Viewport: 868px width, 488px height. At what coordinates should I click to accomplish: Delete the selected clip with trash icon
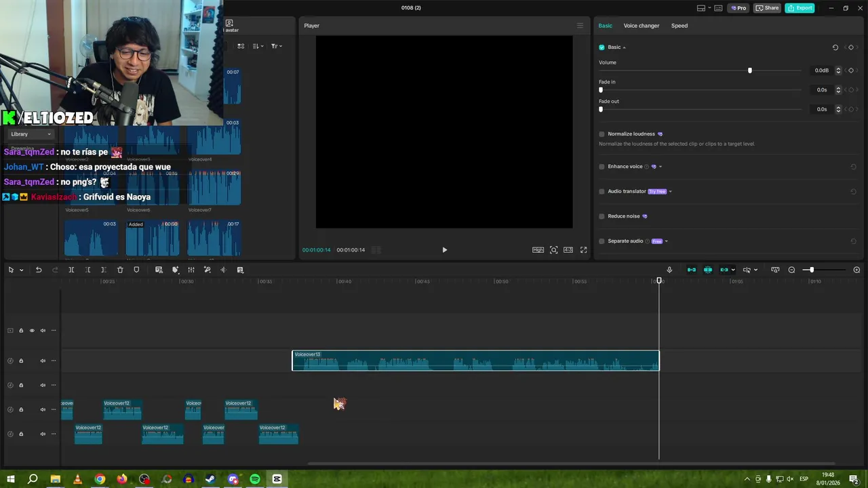(x=120, y=270)
